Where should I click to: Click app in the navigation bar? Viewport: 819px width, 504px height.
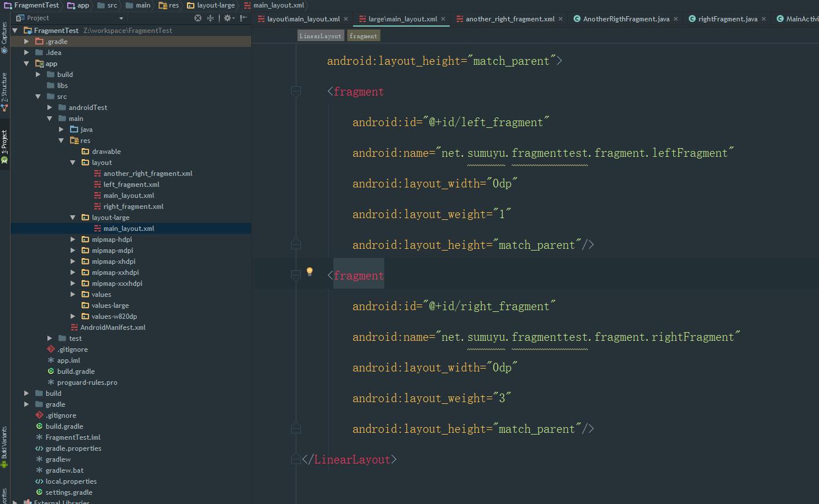78,5
